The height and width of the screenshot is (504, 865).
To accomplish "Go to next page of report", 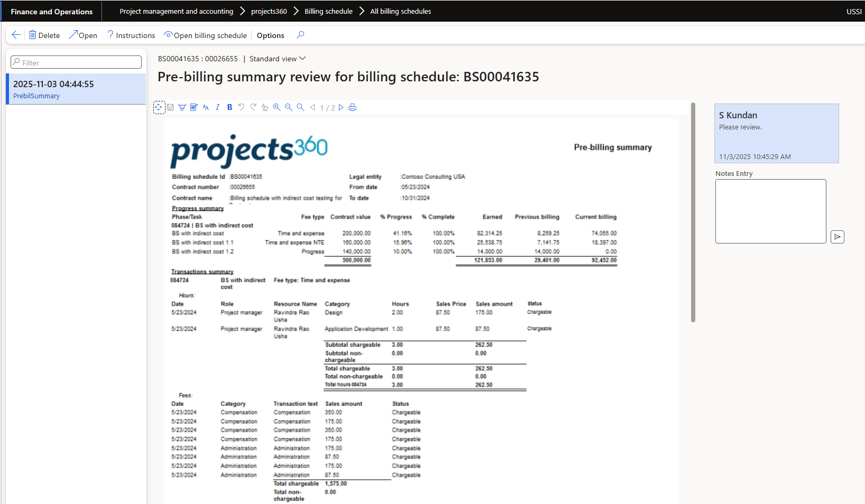I will point(341,107).
